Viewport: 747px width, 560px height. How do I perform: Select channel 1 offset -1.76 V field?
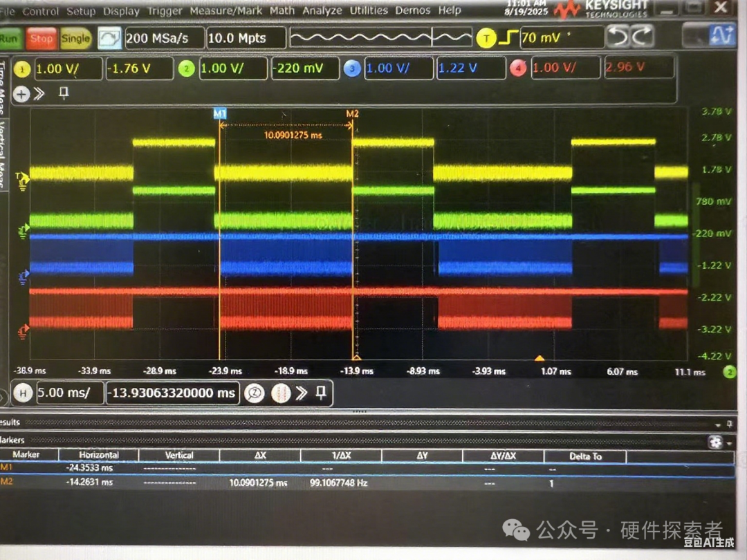tap(139, 68)
